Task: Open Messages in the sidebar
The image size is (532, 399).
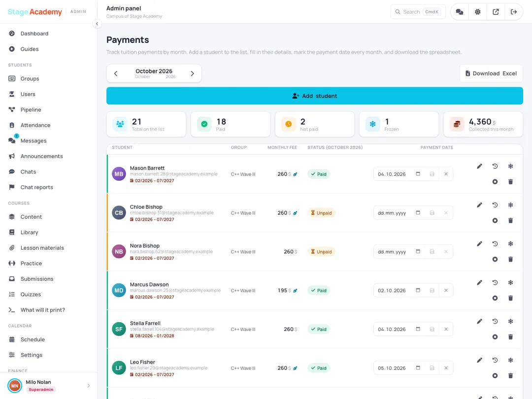Action: coord(48,141)
